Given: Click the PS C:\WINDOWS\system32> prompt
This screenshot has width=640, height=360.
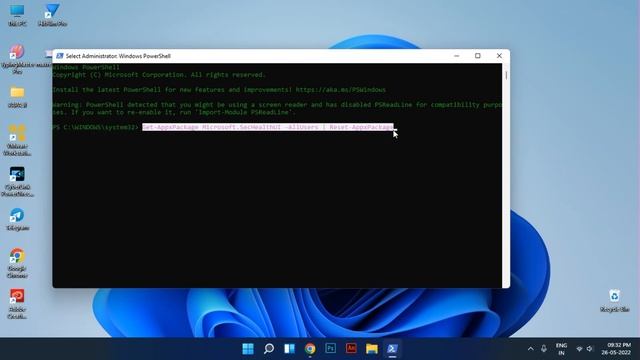Looking at the screenshot, I should click(96, 127).
